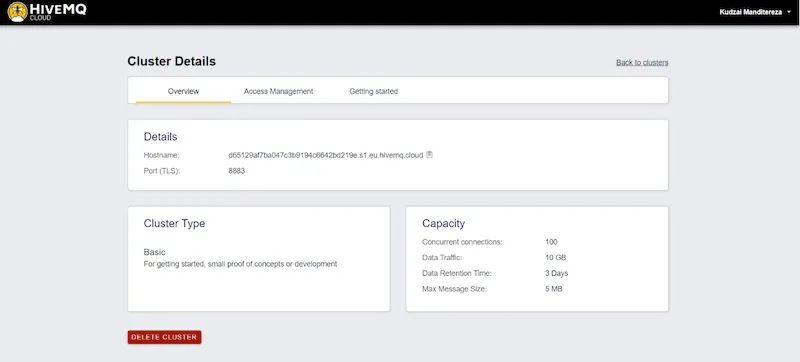
Task: Click the Concurrent connections value 100
Action: click(551, 242)
